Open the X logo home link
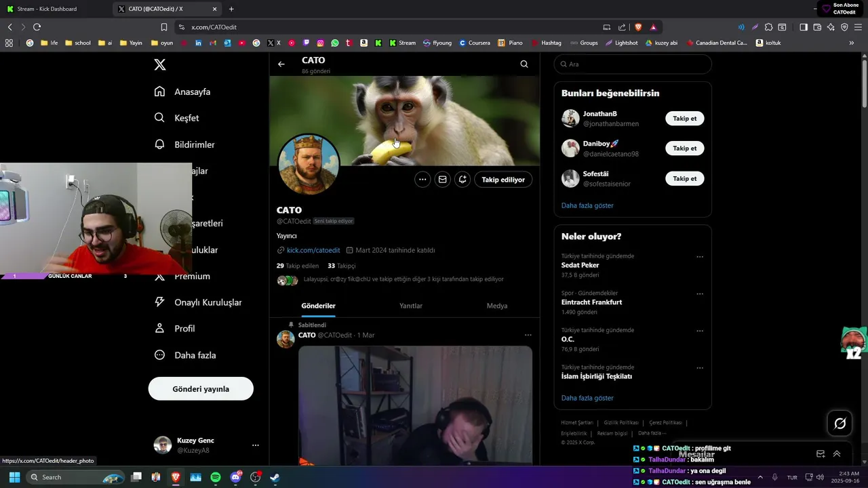The image size is (868, 488). [160, 65]
